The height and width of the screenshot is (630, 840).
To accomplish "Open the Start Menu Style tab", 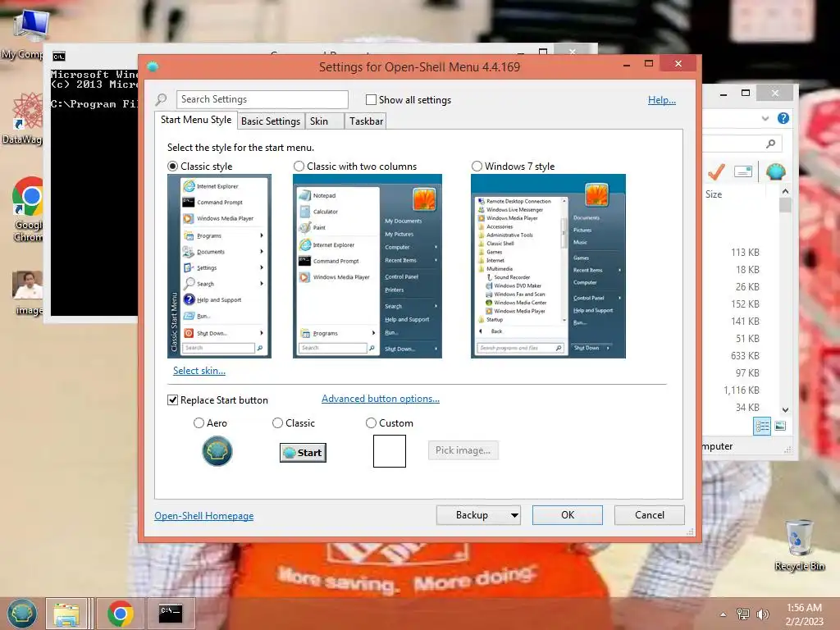I will [196, 120].
